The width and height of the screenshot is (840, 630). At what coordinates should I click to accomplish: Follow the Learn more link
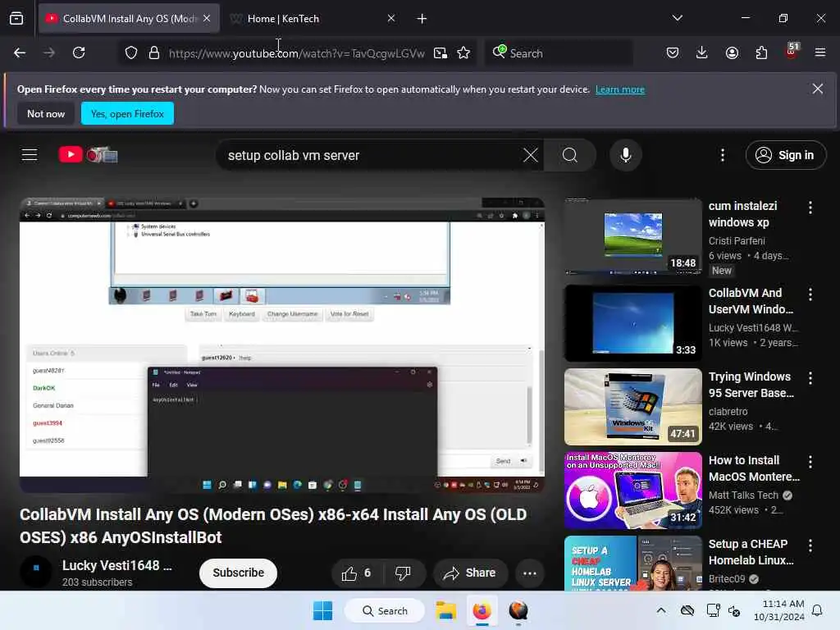620,89
